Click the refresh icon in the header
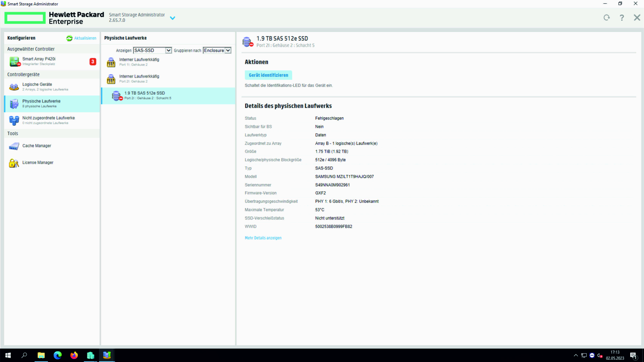This screenshot has width=644, height=362. (x=607, y=18)
